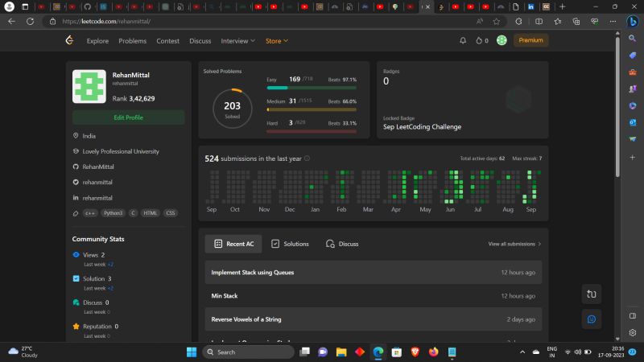Show hidden system tray icons
Image resolution: width=644 pixels, height=362 pixels.
click(x=522, y=352)
